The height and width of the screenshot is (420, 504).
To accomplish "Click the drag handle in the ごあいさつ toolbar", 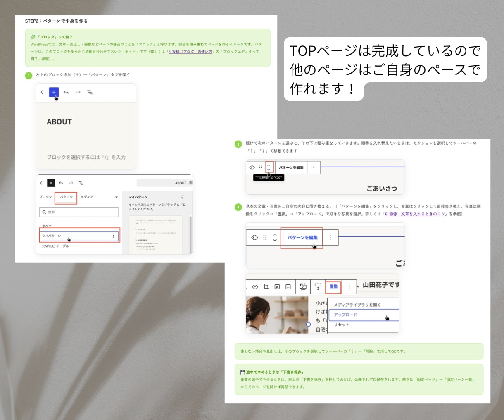I will [260, 167].
